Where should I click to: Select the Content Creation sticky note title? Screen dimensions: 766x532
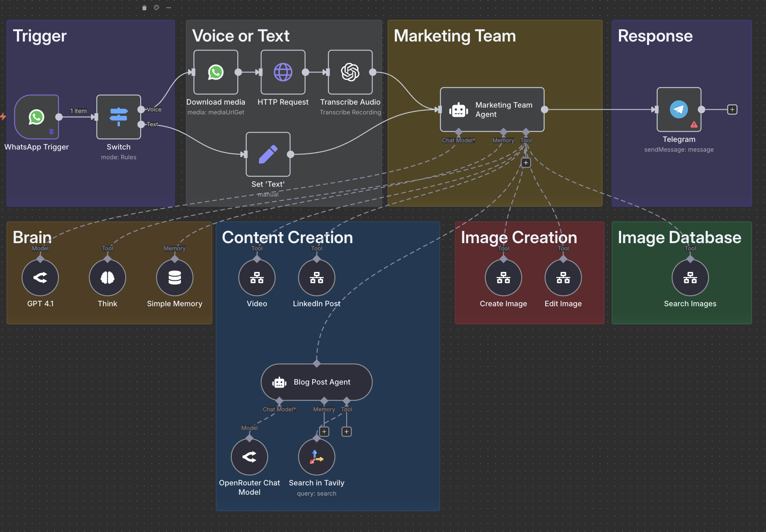(287, 238)
